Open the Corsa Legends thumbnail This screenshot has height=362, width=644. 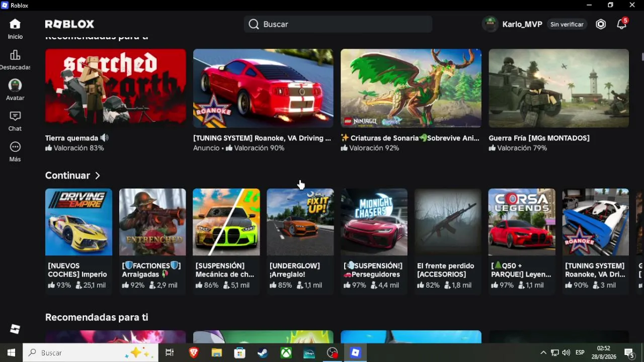click(x=522, y=222)
